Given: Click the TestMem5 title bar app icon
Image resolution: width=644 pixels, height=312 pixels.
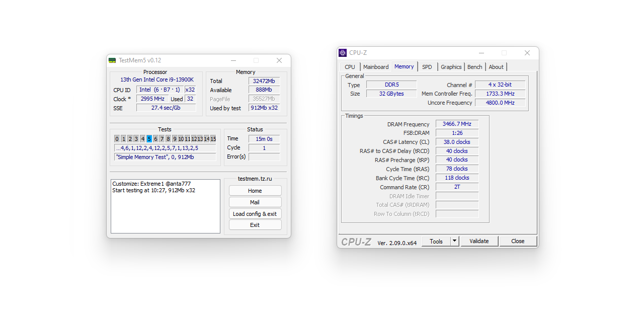Looking at the screenshot, I should 112,60.
